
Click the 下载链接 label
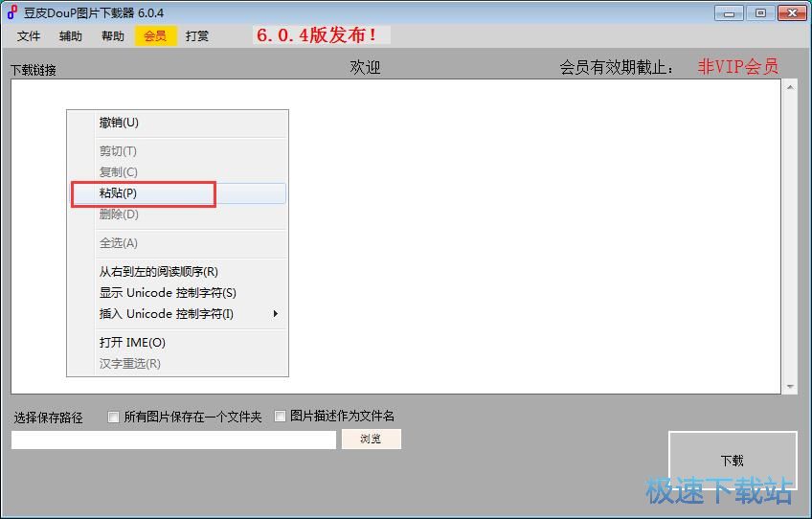point(34,70)
